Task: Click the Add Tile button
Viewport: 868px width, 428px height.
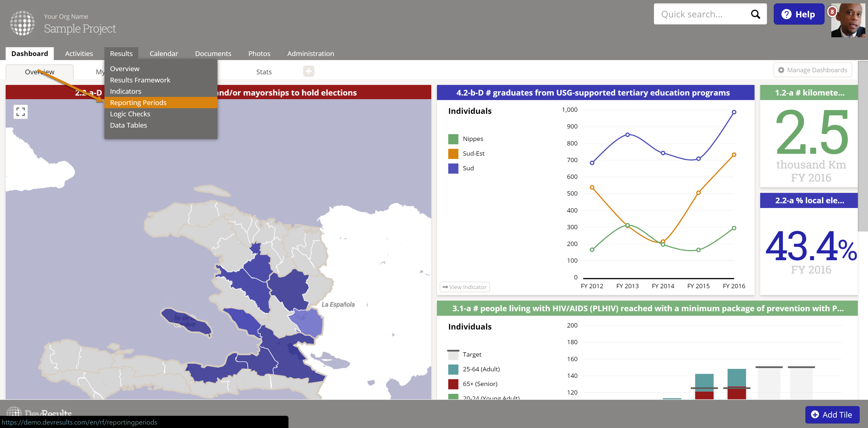Action: click(832, 414)
